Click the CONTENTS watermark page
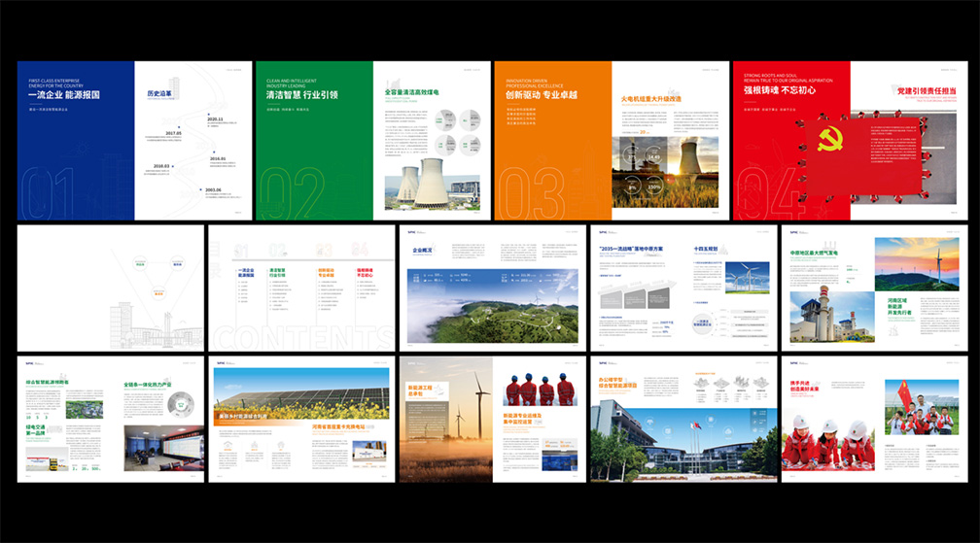The height and width of the screenshot is (543, 980). point(301,288)
